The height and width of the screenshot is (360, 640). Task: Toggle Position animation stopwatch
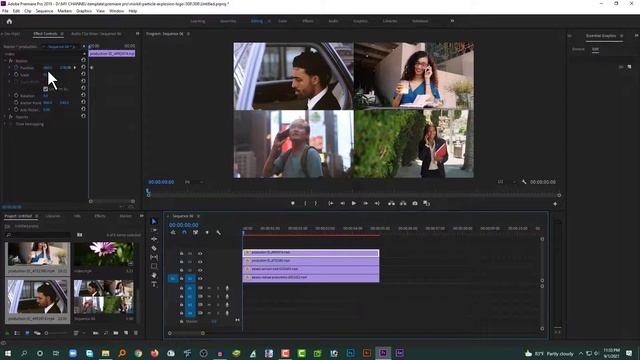16,67
